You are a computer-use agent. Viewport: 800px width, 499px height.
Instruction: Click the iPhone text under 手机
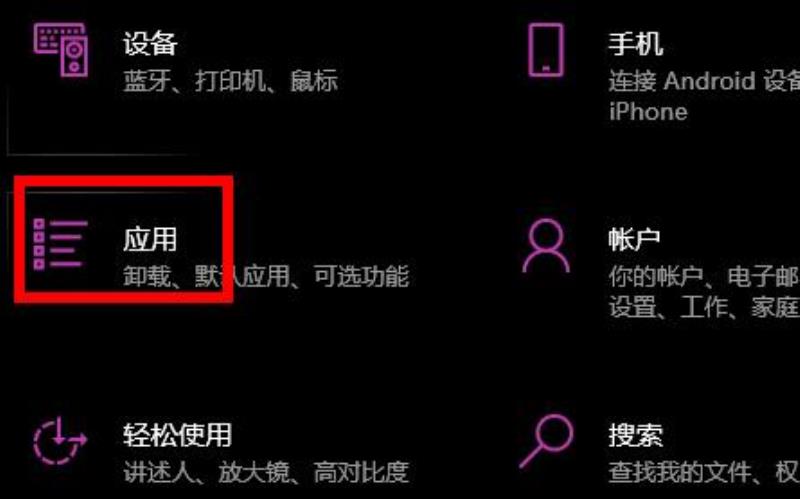coord(648,112)
